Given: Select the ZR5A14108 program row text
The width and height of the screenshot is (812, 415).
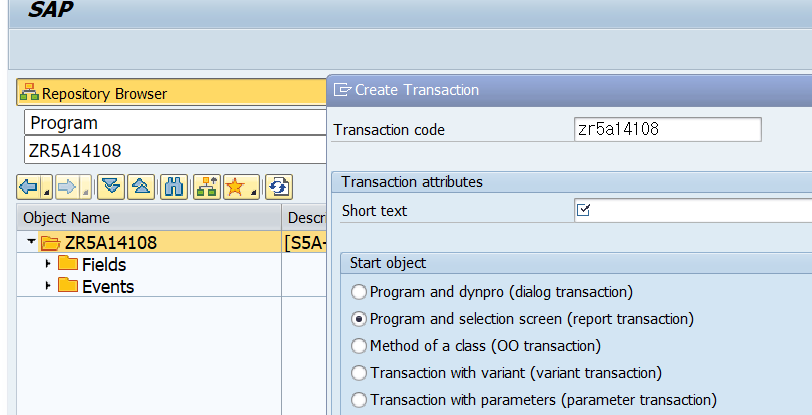Looking at the screenshot, I should click(111, 242).
